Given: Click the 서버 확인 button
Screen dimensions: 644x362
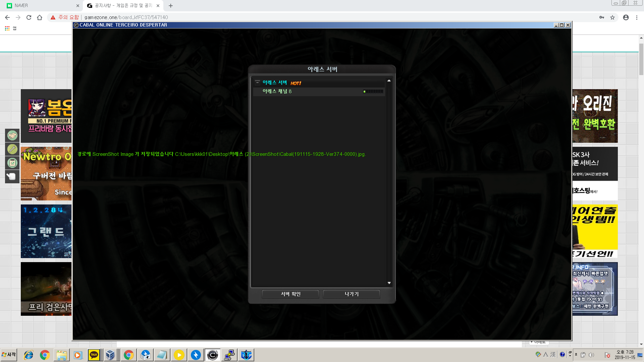Looking at the screenshot, I should pyautogui.click(x=290, y=294).
